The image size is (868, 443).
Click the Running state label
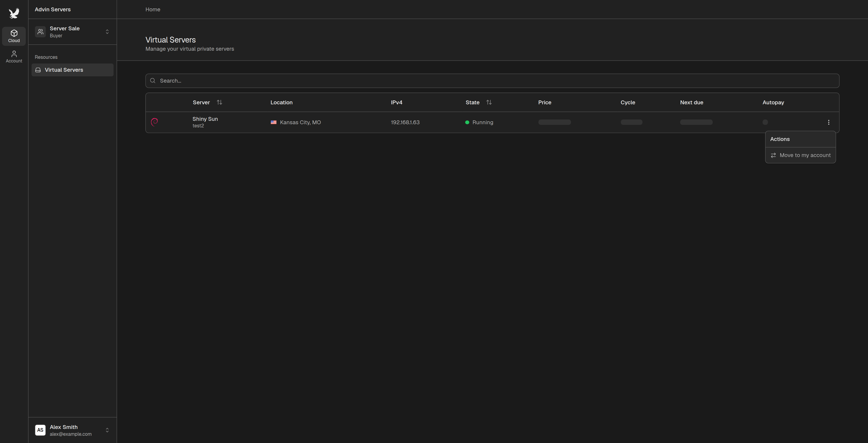pos(483,122)
